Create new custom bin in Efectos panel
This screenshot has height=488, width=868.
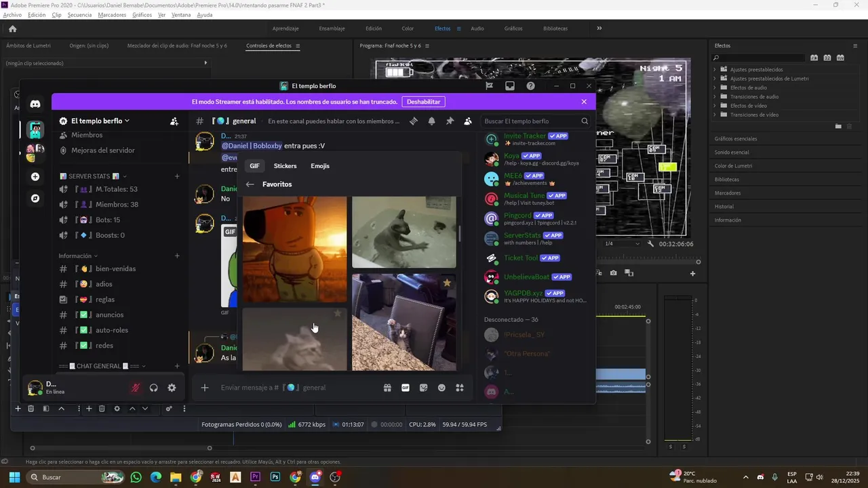click(x=838, y=126)
